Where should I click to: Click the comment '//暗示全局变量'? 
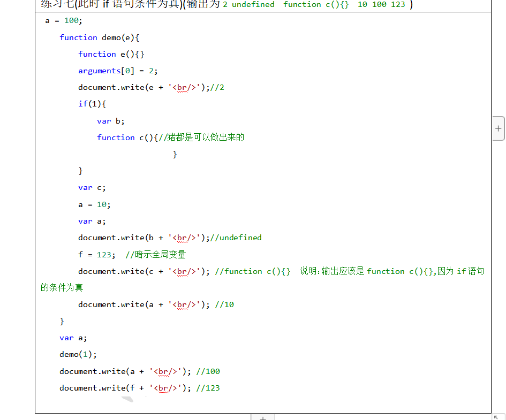point(155,255)
